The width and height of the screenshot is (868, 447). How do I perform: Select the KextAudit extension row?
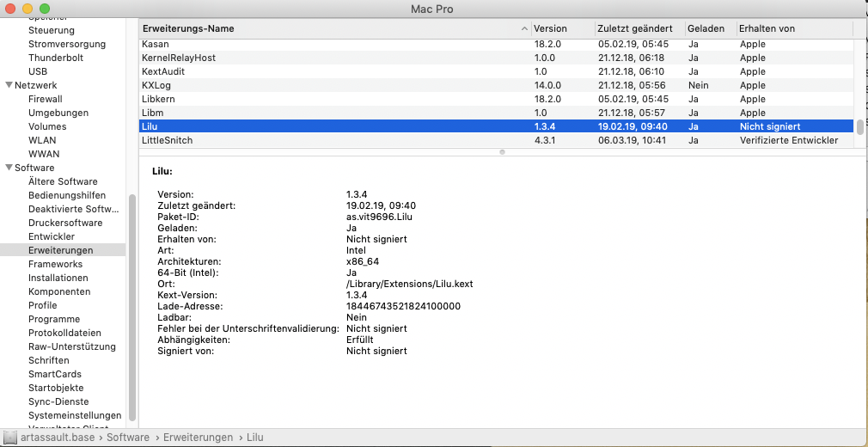(x=496, y=71)
